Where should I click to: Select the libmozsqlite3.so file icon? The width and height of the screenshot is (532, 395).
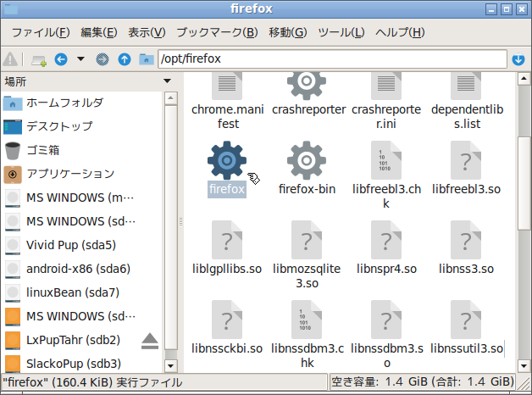click(307, 240)
